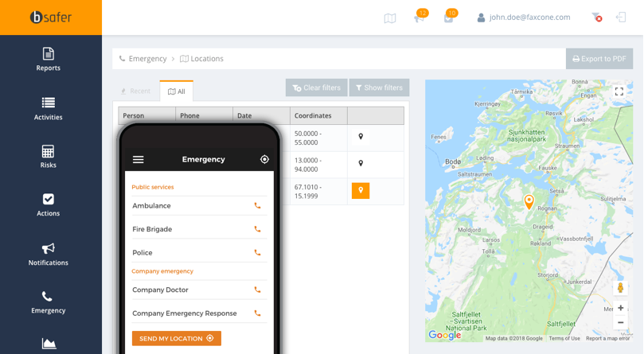Click the map icon in top bar
This screenshot has width=644, height=354.
click(390, 18)
